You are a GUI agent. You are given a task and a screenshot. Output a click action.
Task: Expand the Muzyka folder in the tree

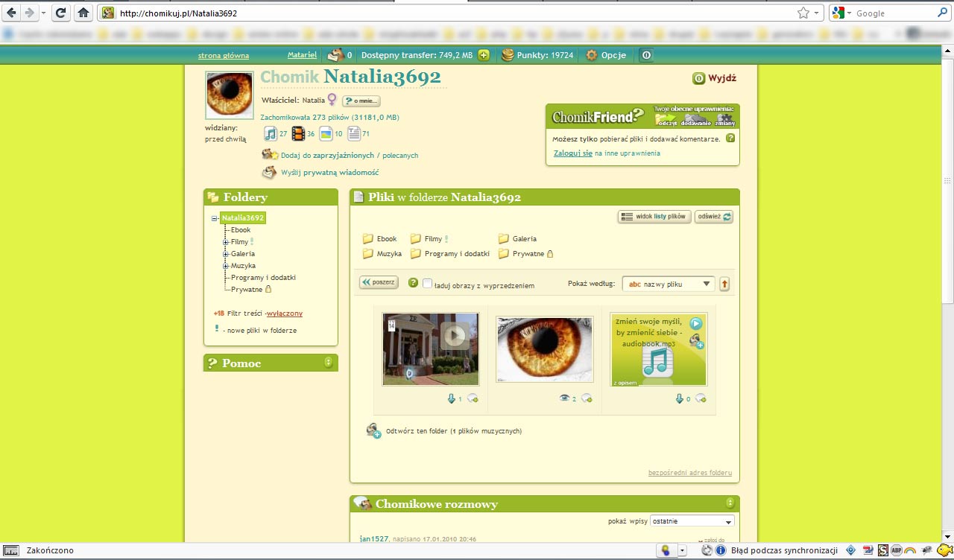click(225, 266)
